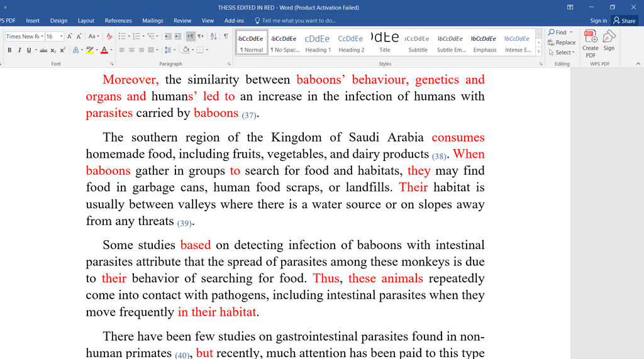Viewport: 644px width, 359px height.
Task: Open the Review tab
Action: pyautogui.click(x=182, y=21)
